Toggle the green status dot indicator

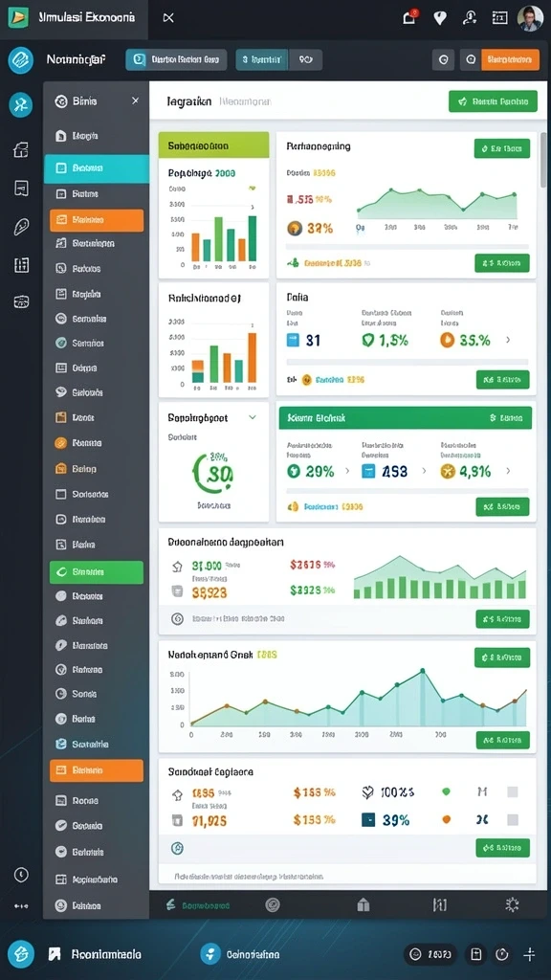[x=446, y=791]
